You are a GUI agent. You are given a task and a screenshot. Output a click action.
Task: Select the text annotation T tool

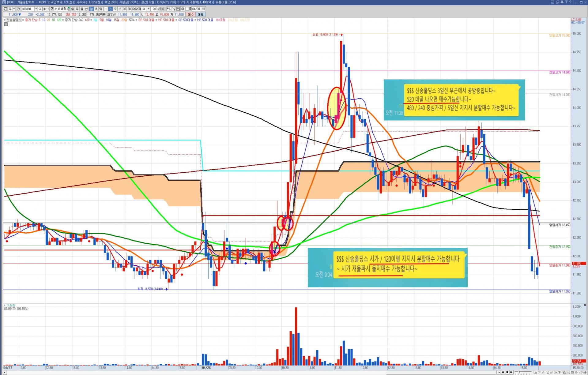pyautogui.click(x=559, y=372)
